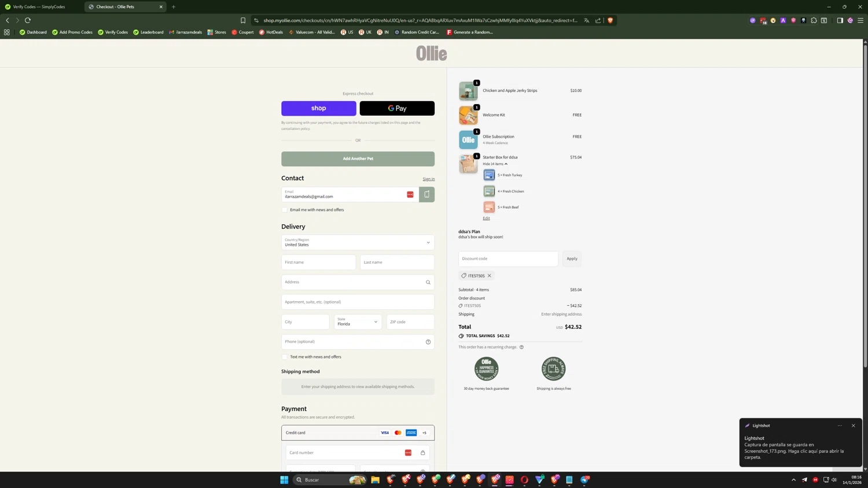
Task: Close the Lightshot notification
Action: coord(854,426)
